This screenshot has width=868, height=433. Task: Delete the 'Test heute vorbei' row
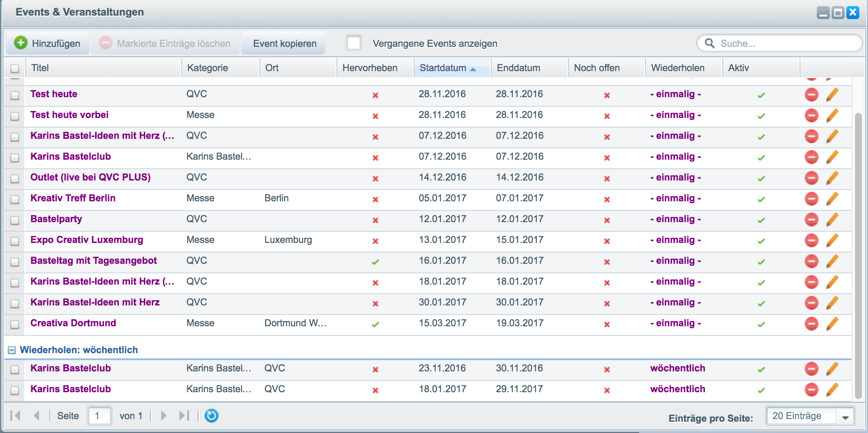(811, 115)
